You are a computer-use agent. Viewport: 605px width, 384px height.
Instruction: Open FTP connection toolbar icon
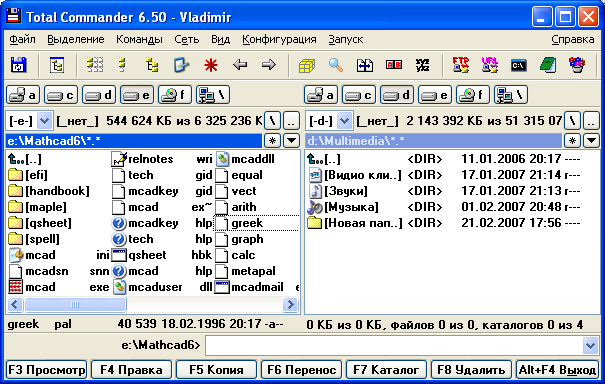click(x=461, y=65)
